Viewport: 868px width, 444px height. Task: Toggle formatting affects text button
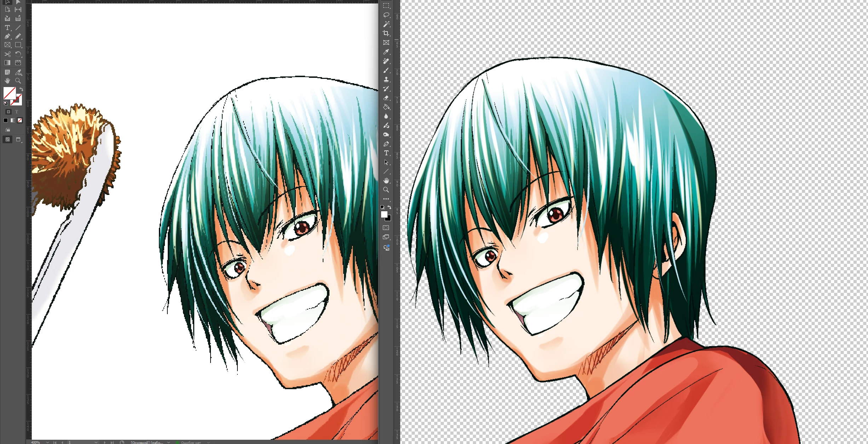tap(16, 112)
